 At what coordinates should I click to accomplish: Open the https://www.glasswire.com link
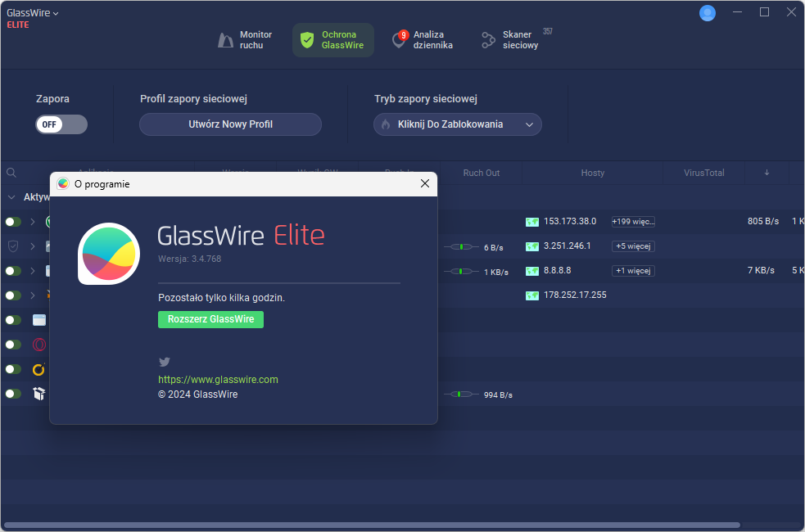pos(218,380)
